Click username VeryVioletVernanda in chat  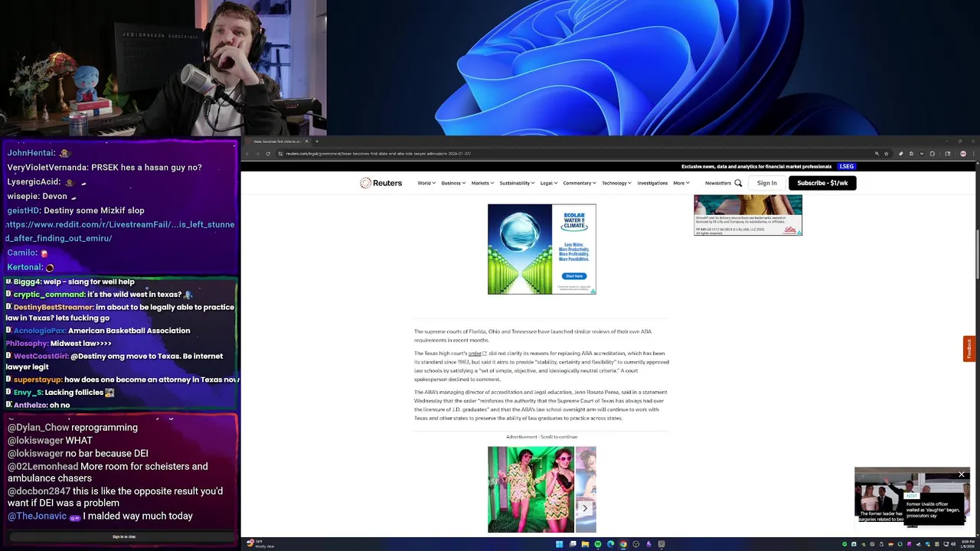[x=47, y=167]
